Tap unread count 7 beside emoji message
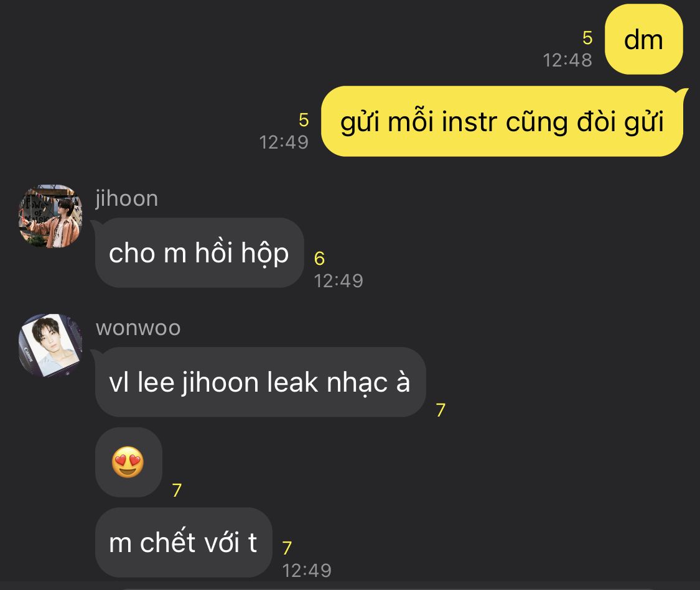The width and height of the screenshot is (700, 590). click(177, 490)
